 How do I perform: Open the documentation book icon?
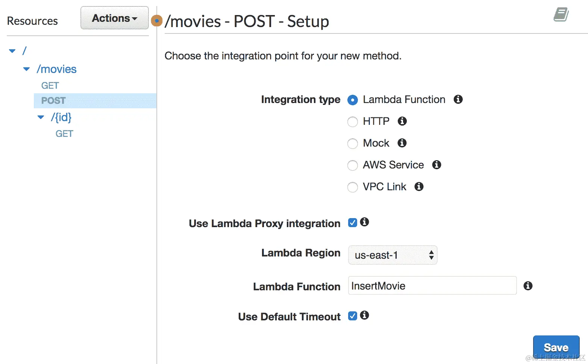click(x=561, y=15)
